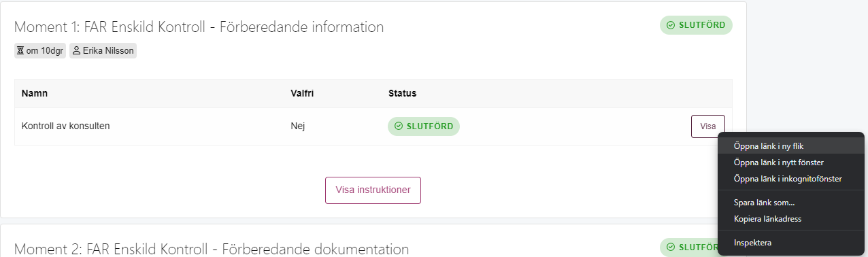Open Visa instruktioner button
The image size is (868, 257).
(373, 190)
